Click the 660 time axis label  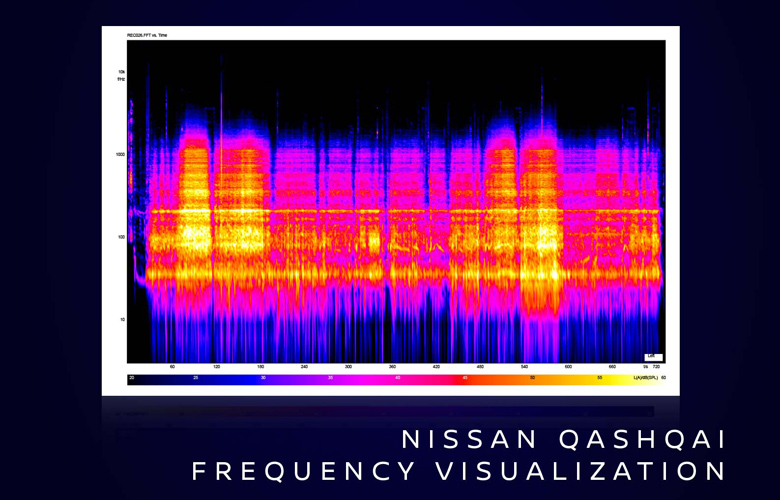pos(612,367)
